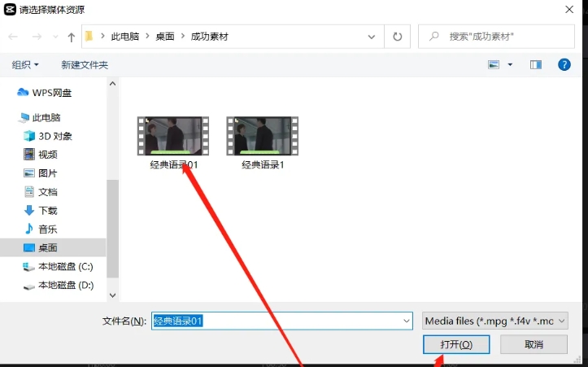The height and width of the screenshot is (367, 588).
Task: Open the blue Help icon
Action: (x=564, y=65)
